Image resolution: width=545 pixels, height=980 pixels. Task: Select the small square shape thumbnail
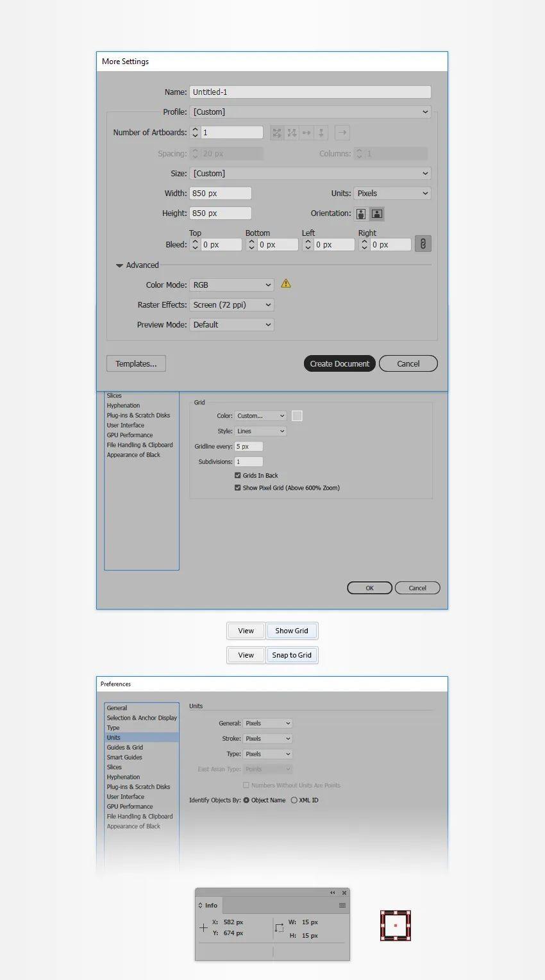coord(396,926)
